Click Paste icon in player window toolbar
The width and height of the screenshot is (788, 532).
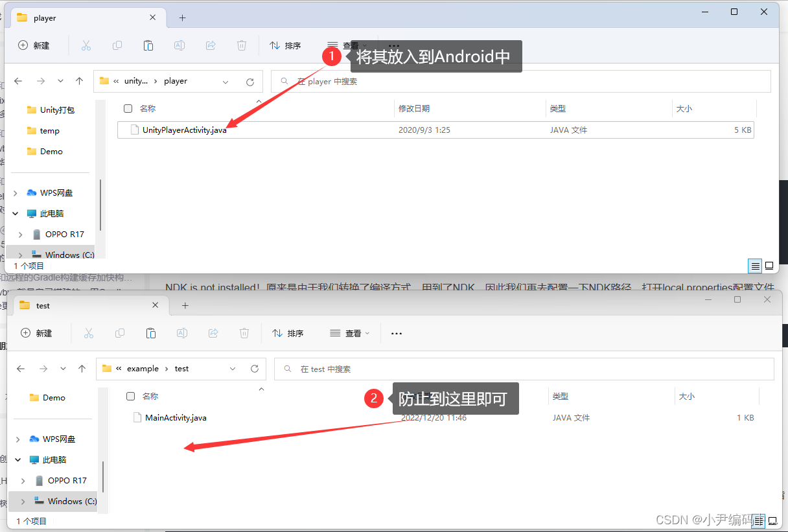[148, 45]
